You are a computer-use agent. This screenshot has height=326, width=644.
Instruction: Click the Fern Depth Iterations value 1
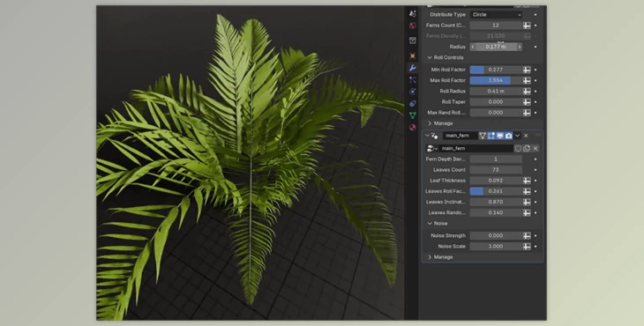(496, 159)
